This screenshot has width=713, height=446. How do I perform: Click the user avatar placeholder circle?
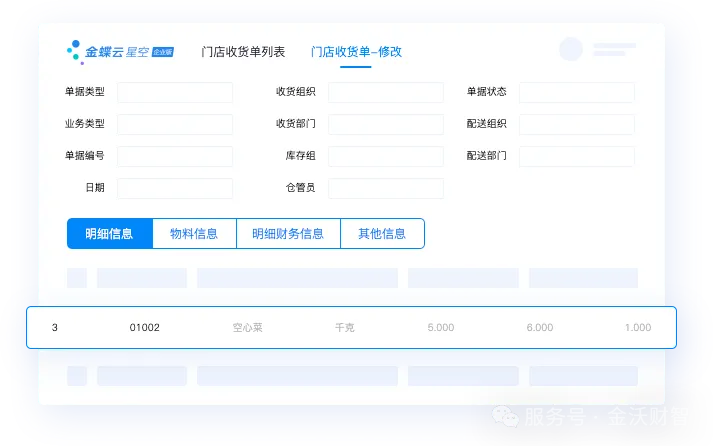click(x=571, y=49)
